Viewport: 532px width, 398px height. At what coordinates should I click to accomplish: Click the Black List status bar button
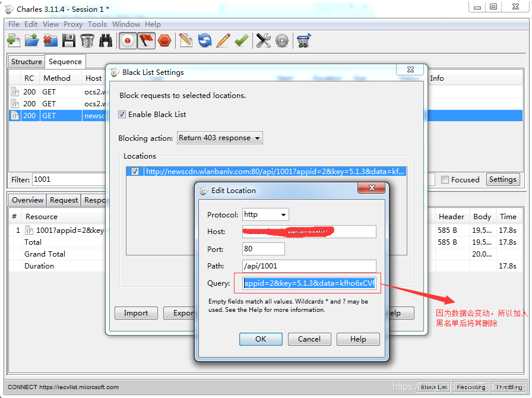434,387
